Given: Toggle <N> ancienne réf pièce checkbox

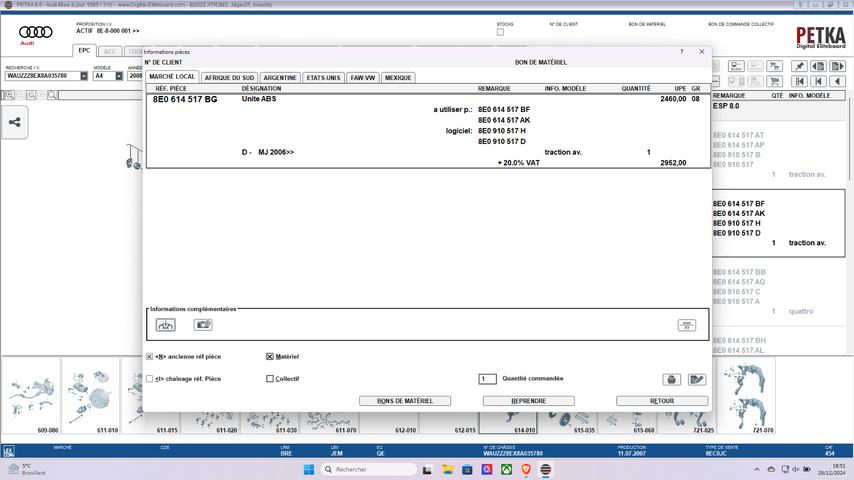Looking at the screenshot, I should (149, 356).
